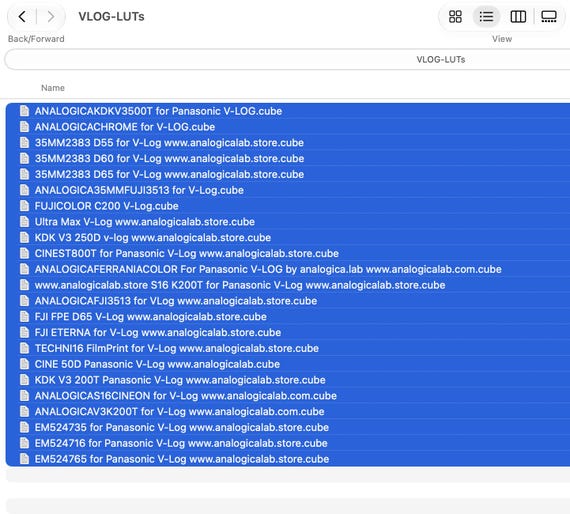Switch to gallery view

pyautogui.click(x=549, y=16)
